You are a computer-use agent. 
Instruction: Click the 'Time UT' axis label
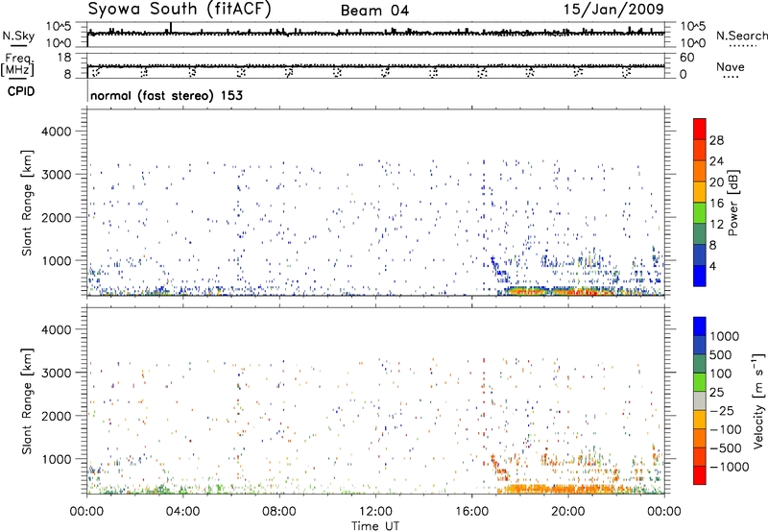point(375,526)
